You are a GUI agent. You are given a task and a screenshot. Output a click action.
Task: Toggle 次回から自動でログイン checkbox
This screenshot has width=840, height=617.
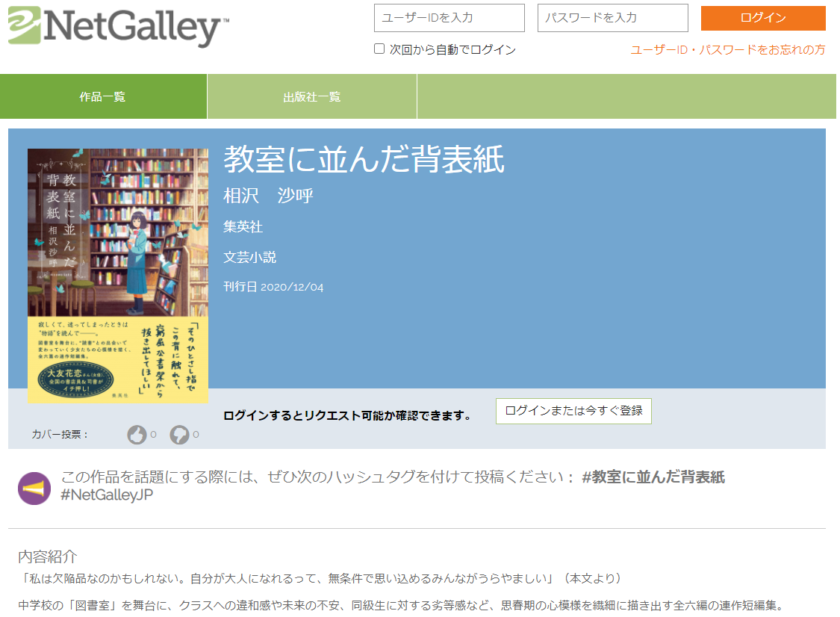tap(379, 49)
